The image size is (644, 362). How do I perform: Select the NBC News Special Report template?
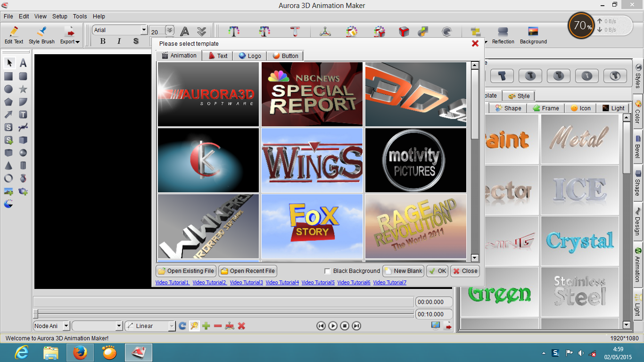(312, 94)
